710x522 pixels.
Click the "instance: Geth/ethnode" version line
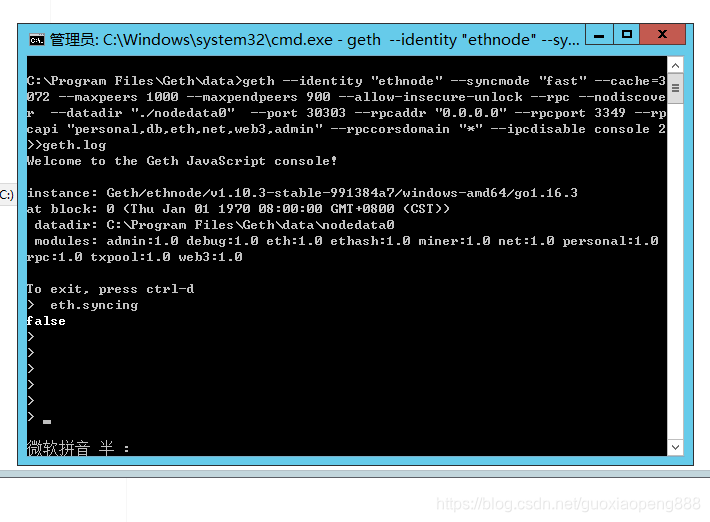click(302, 193)
